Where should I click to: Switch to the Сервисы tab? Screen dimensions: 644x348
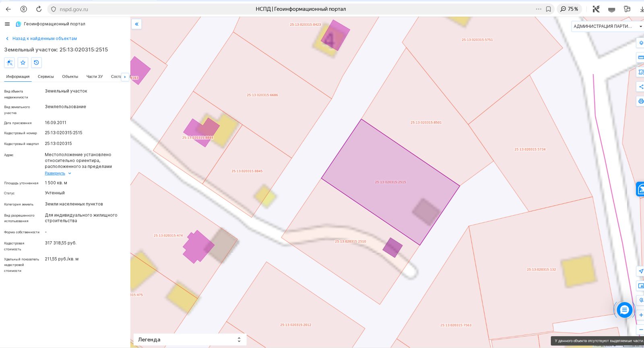(x=46, y=77)
